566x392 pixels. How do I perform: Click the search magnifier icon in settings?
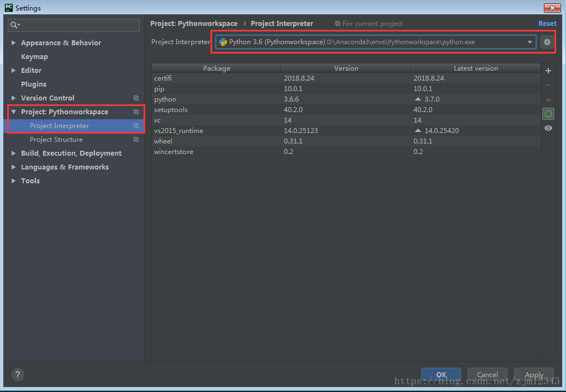pos(15,25)
